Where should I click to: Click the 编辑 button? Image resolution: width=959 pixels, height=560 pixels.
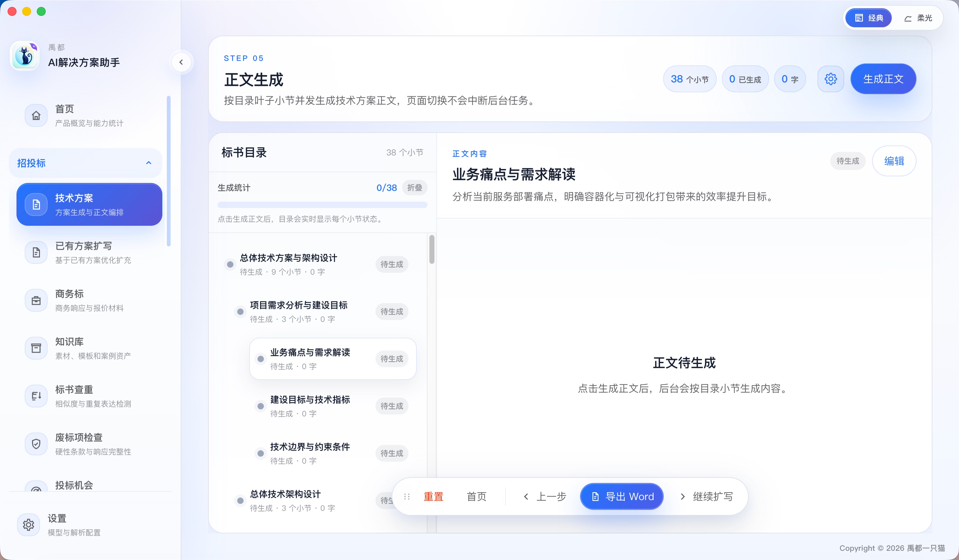click(894, 161)
